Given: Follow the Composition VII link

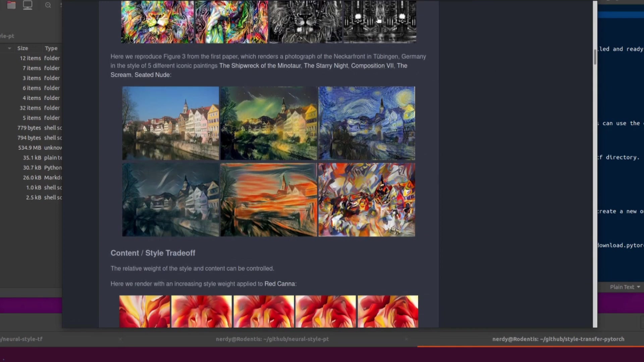Looking at the screenshot, I should coord(372,66).
